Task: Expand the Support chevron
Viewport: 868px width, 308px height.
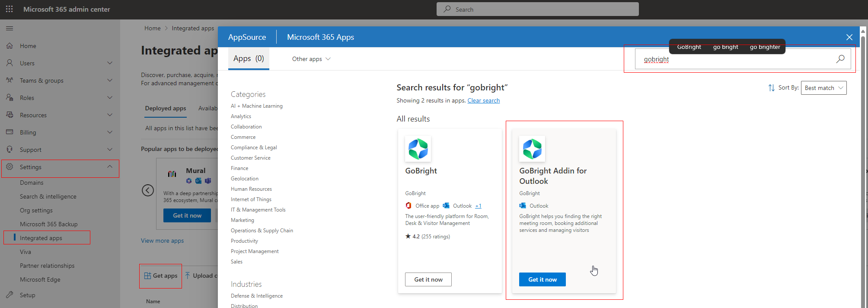Action: 110,149
